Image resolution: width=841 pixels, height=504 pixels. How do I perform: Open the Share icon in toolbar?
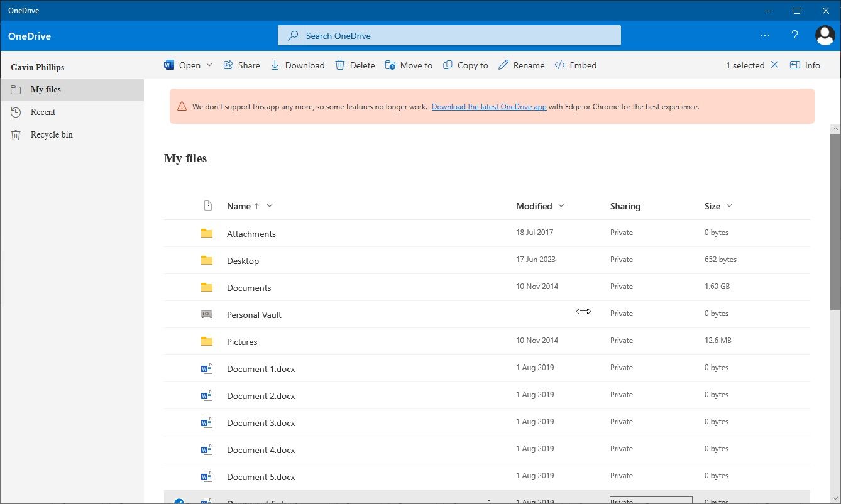(228, 65)
